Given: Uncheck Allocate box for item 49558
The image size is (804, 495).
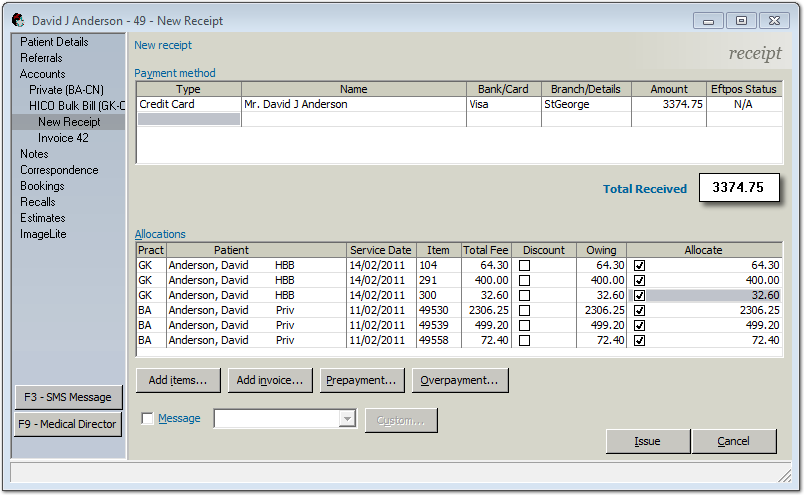Looking at the screenshot, I should (640, 341).
